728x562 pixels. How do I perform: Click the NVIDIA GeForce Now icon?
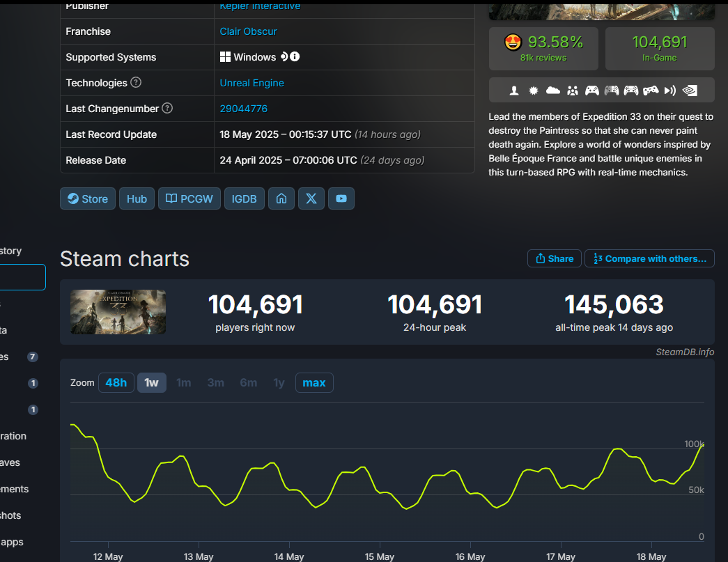point(690,91)
